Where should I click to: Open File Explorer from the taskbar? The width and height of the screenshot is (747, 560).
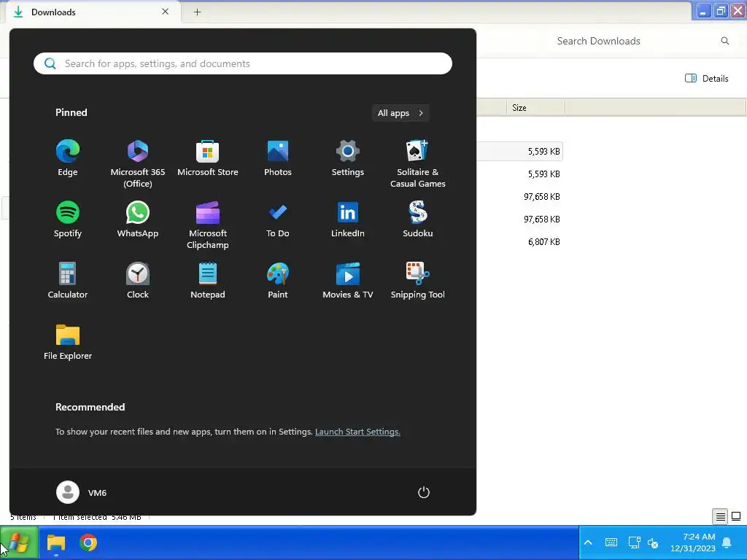(56, 542)
